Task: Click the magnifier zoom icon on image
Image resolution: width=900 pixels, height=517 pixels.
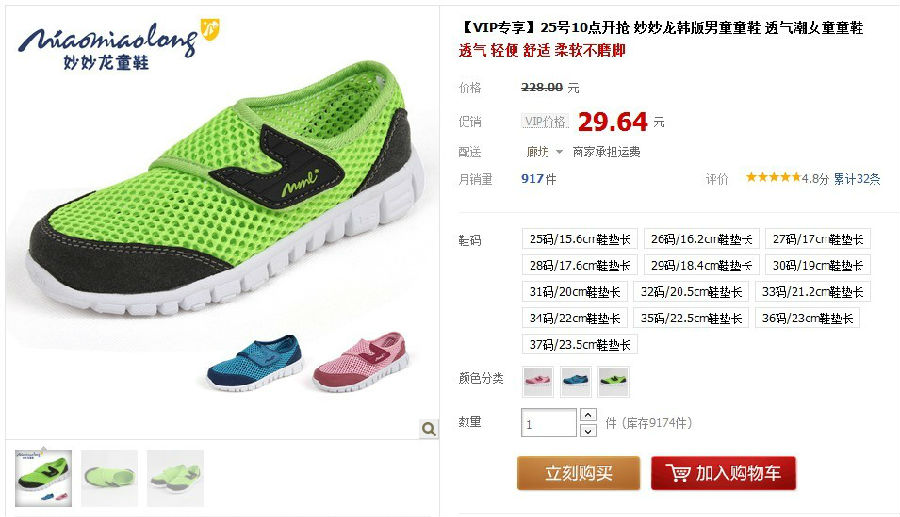Action: 428,429
